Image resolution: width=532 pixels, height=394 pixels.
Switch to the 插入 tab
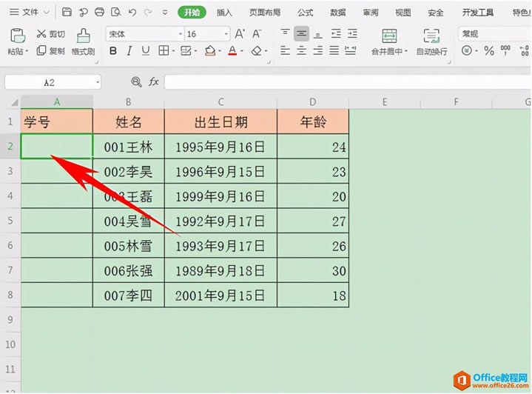(x=224, y=13)
